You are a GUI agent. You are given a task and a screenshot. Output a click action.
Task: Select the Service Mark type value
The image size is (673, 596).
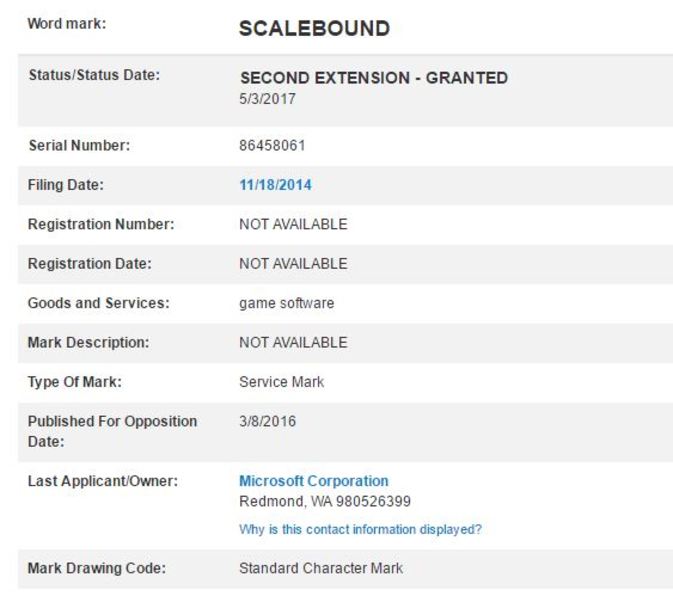[282, 382]
